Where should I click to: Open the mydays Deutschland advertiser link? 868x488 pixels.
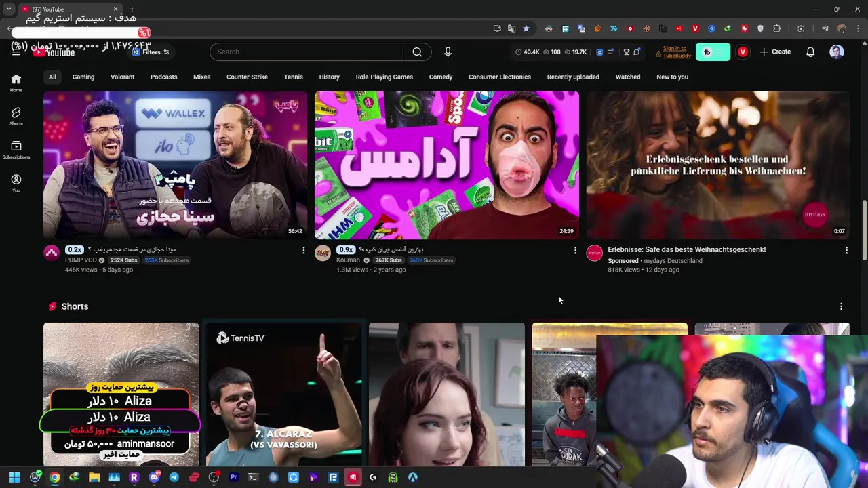[x=673, y=261]
